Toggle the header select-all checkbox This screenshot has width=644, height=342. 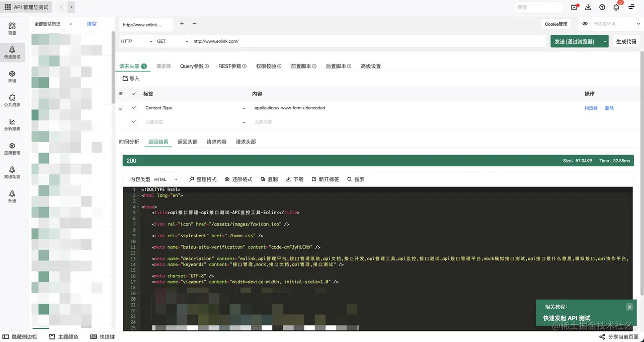tap(134, 94)
